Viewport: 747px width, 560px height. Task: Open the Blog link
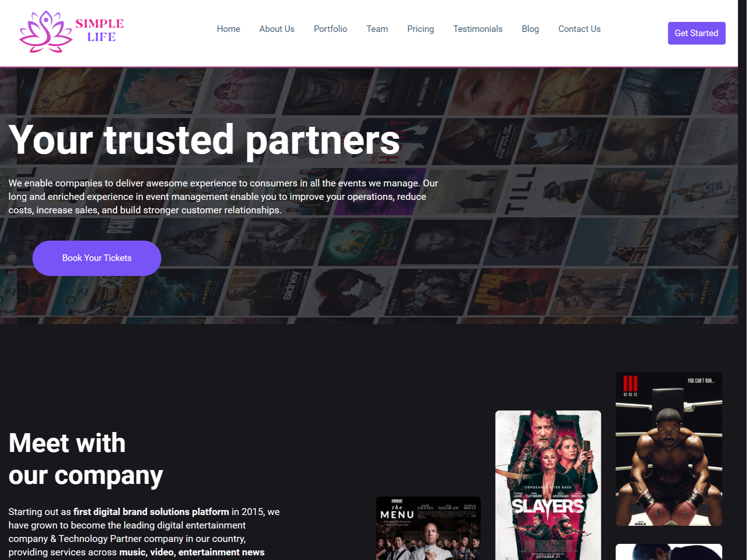pyautogui.click(x=530, y=29)
